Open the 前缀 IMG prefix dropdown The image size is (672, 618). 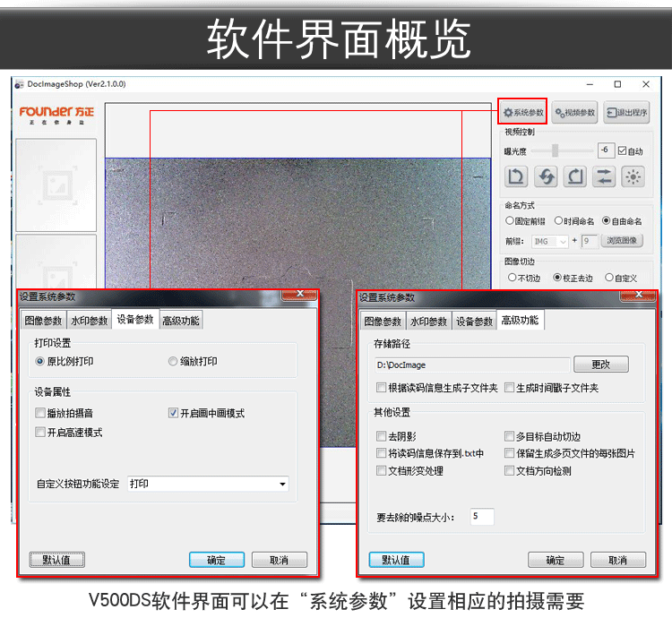tap(550, 242)
